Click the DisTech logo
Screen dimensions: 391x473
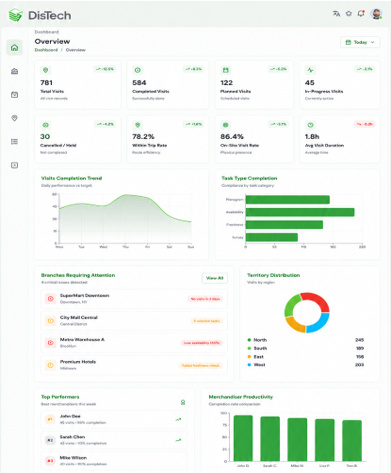40,15
